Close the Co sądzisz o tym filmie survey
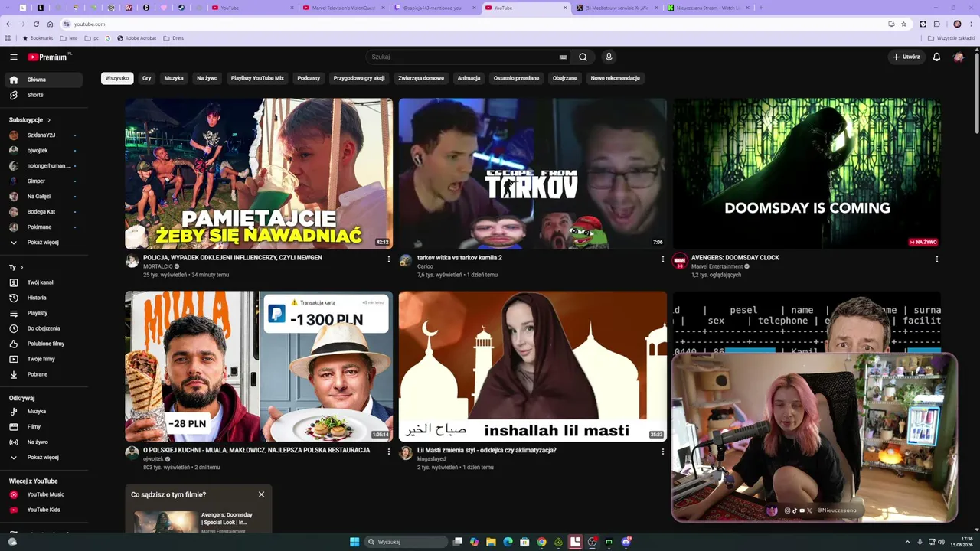 click(261, 494)
